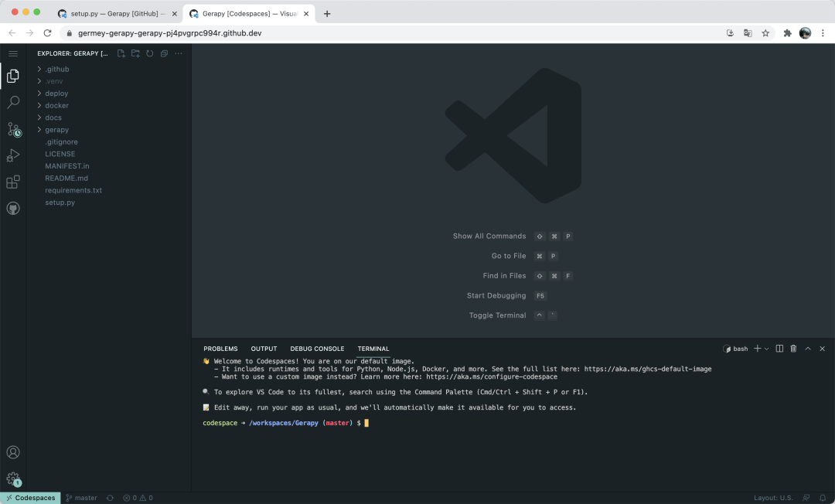Screen dimensions: 835x504
Task: Open the Source Control view
Action: click(x=12, y=129)
